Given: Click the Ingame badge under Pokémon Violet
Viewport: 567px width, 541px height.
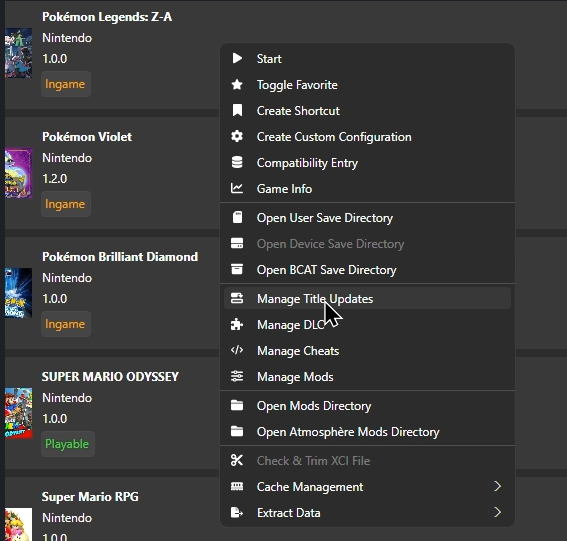Looking at the screenshot, I should click(x=65, y=204).
